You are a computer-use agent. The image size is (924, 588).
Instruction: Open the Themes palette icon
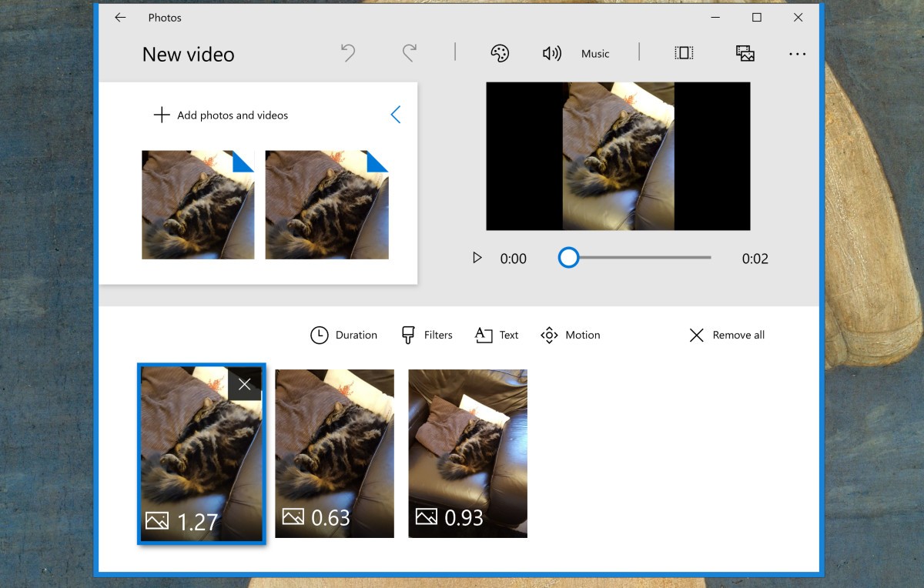(499, 53)
